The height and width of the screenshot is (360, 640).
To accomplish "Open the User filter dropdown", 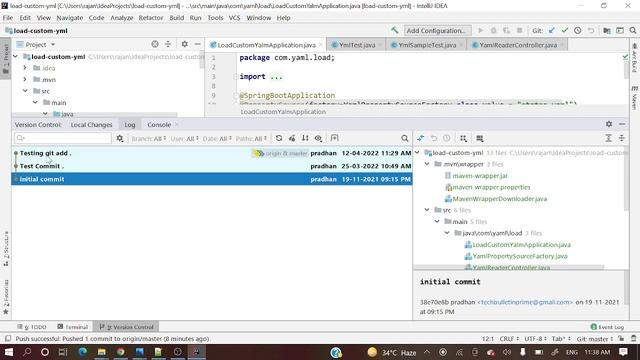I will point(184,139).
